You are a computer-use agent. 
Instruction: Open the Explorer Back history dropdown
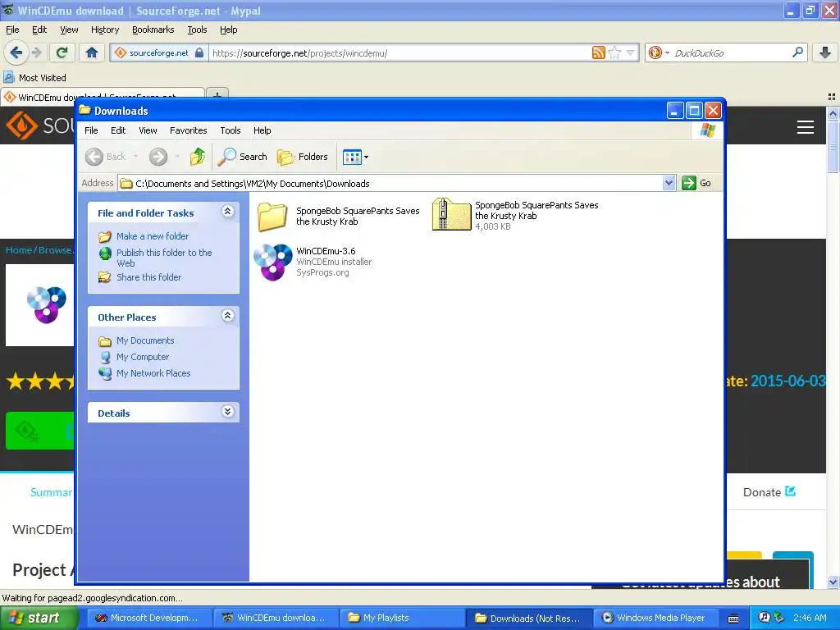click(135, 157)
